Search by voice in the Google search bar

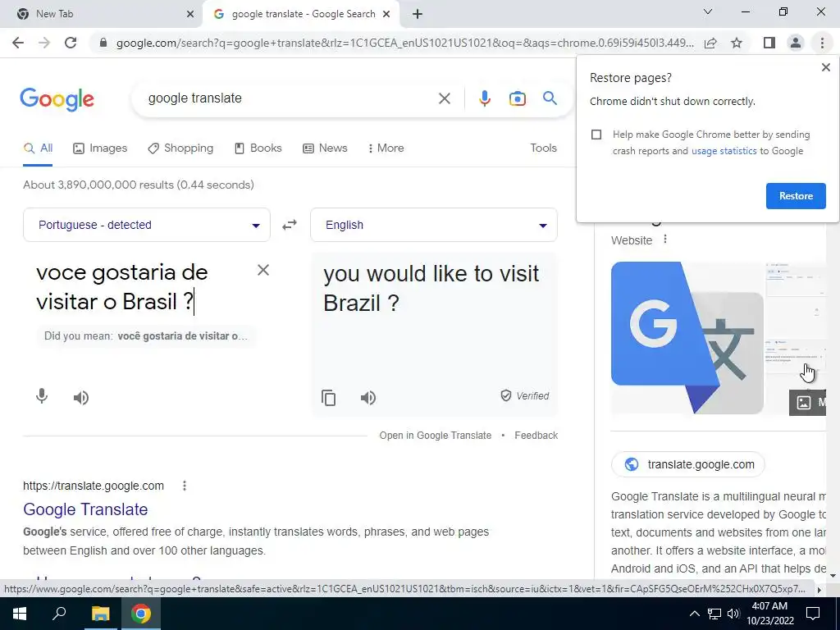pyautogui.click(x=484, y=98)
